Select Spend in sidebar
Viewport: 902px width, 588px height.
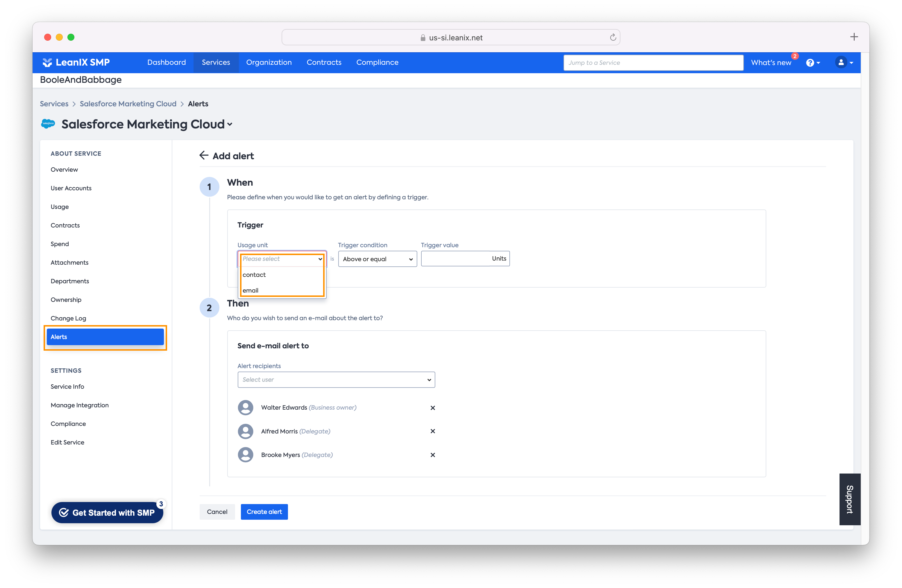pos(60,244)
